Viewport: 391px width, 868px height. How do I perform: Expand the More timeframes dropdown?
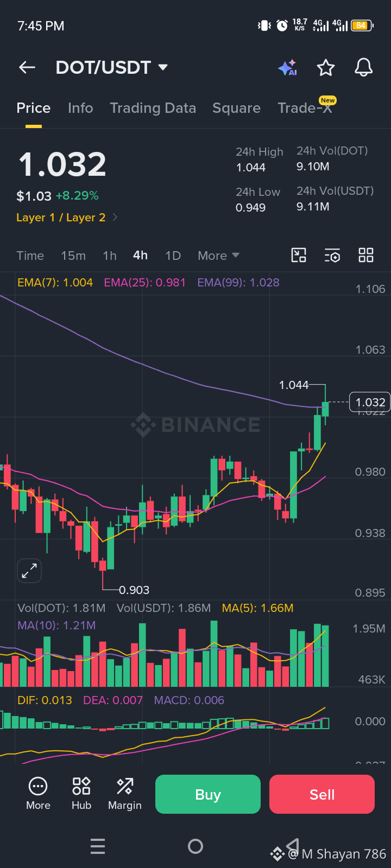[x=218, y=256]
